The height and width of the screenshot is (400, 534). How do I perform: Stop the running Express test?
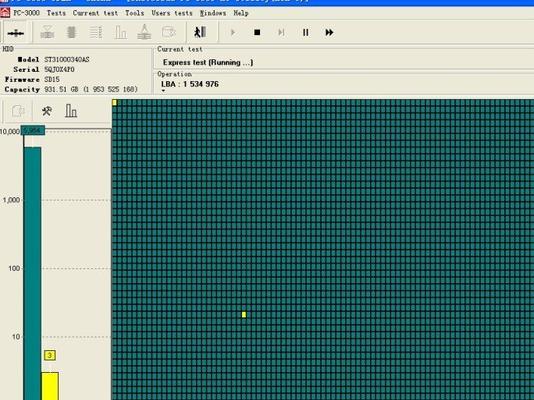[x=257, y=33]
